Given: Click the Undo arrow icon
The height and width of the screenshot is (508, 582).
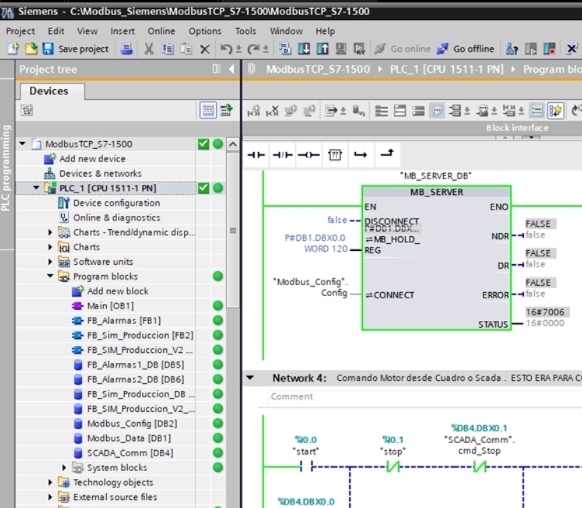Looking at the screenshot, I should tap(226, 49).
